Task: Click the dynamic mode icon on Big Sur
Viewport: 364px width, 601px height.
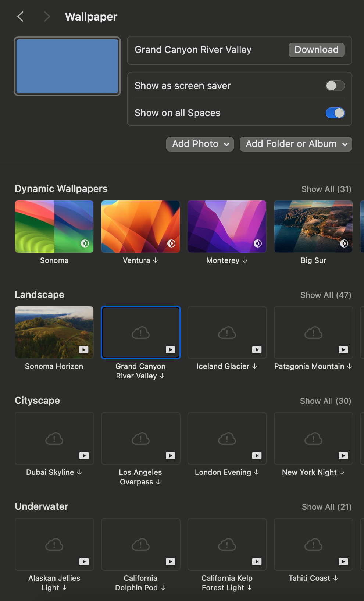Action: (344, 243)
